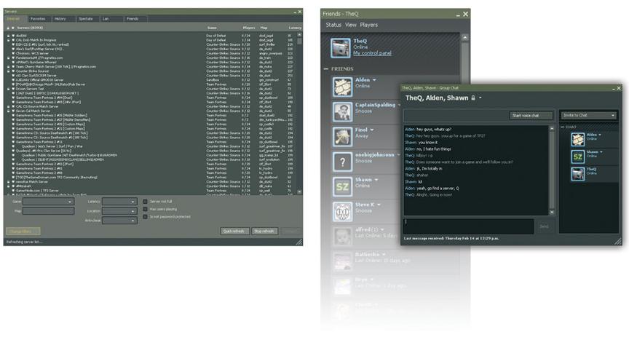Open the Latency filter dropdown
The width and height of the screenshot is (629, 364).
pos(119,202)
